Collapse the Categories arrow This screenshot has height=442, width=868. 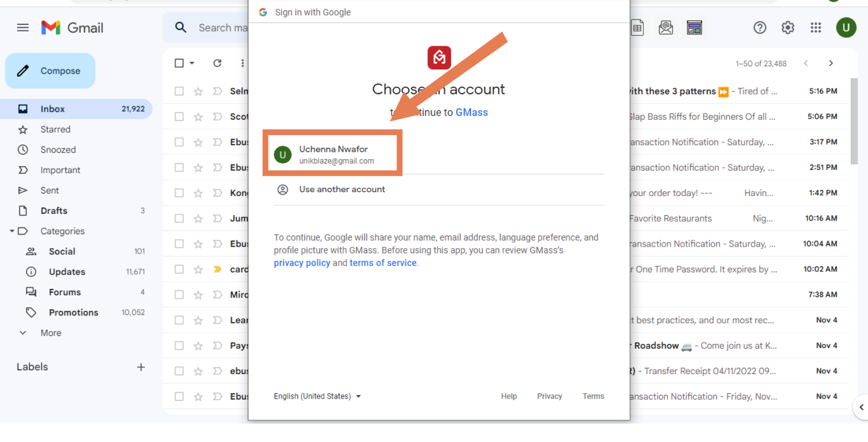tap(12, 231)
